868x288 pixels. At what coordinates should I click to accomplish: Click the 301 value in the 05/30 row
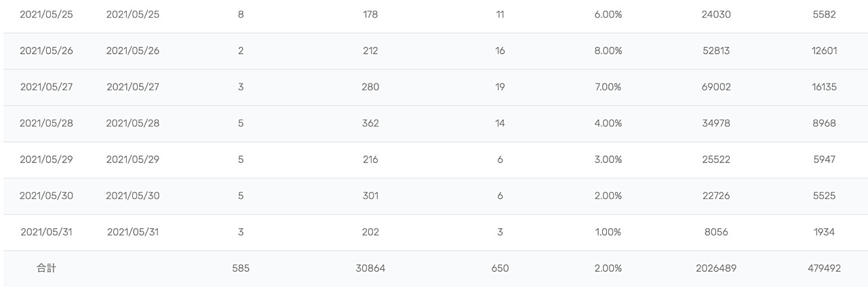tap(370, 196)
